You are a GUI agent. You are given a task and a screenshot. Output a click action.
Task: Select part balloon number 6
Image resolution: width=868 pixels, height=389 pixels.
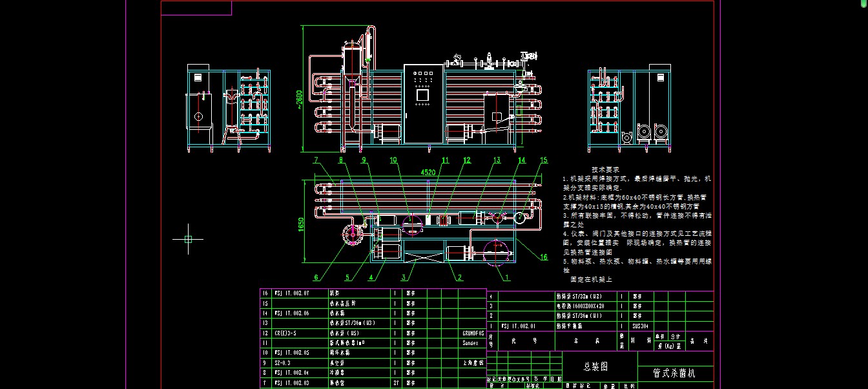click(316, 278)
